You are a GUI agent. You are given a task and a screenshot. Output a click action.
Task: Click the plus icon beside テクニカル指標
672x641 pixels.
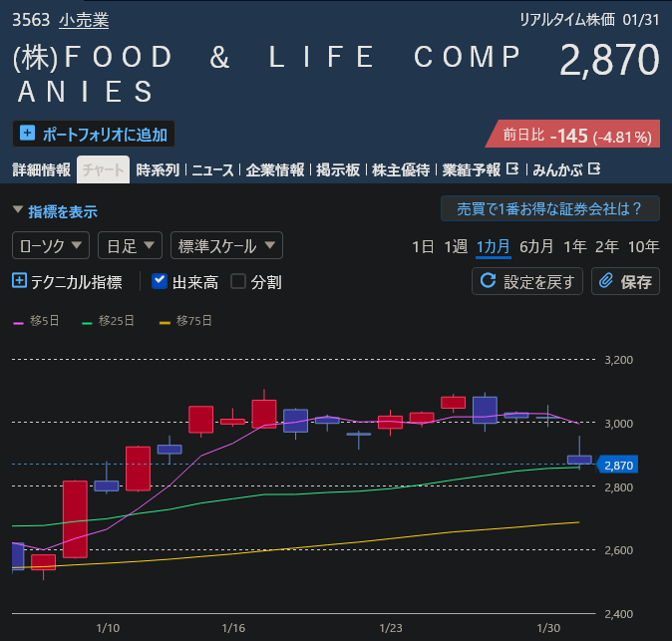(20, 281)
